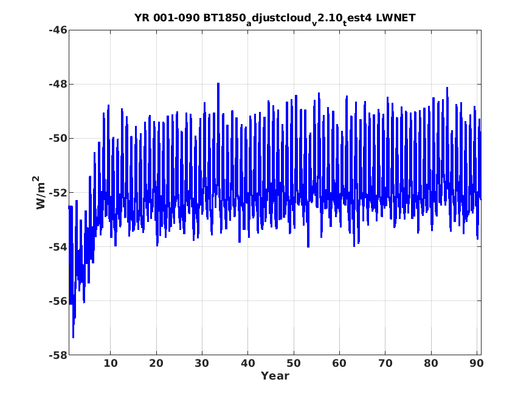Click x-axis tick label 30

click(202, 363)
